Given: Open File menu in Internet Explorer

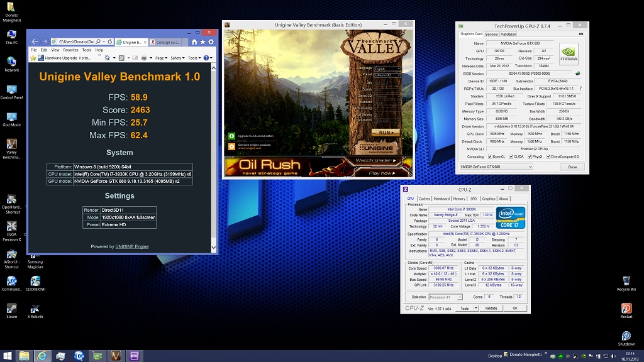Looking at the screenshot, I should click(34, 50).
